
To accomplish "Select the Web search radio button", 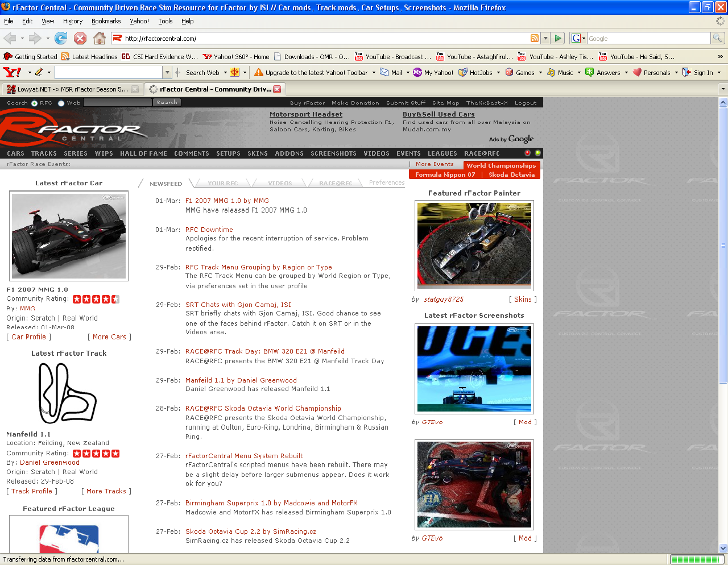I will [x=61, y=103].
